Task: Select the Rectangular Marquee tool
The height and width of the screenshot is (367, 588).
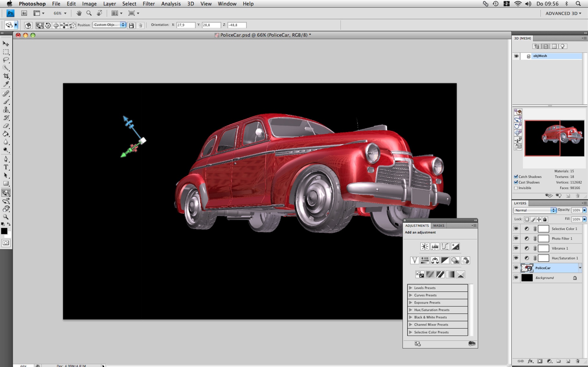Action: point(6,52)
